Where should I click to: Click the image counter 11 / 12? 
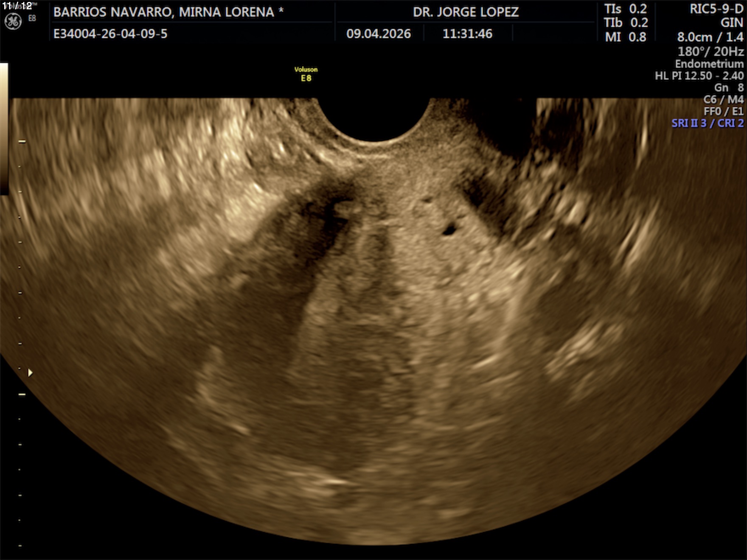(x=17, y=6)
